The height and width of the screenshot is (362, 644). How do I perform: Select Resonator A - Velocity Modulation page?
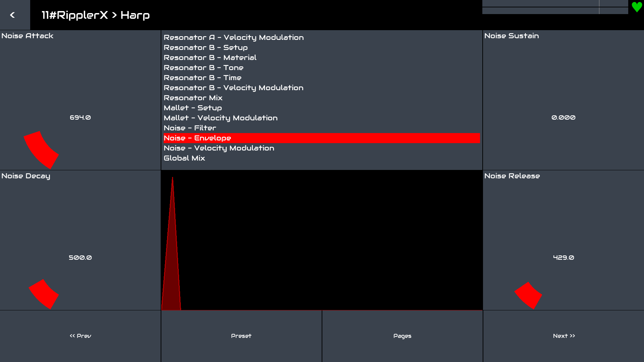click(x=233, y=38)
